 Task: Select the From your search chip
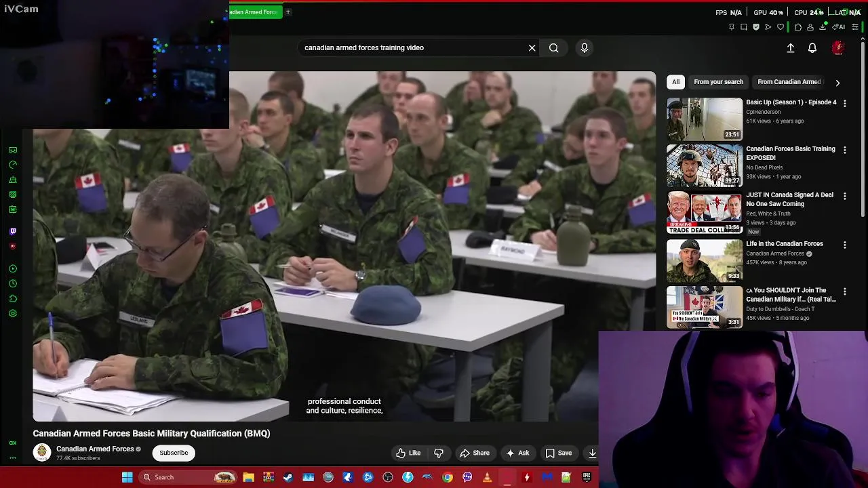[719, 82]
